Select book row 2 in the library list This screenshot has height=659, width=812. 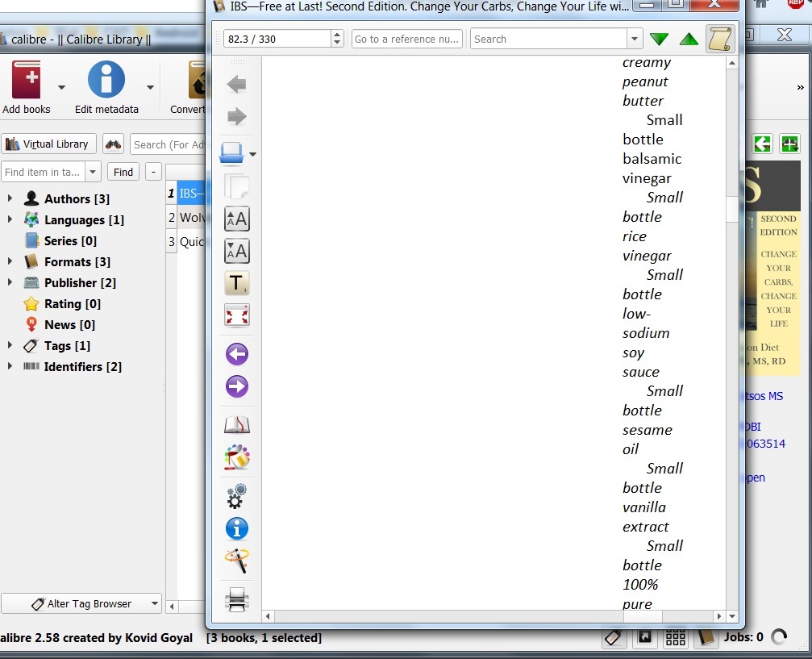pyautogui.click(x=186, y=218)
